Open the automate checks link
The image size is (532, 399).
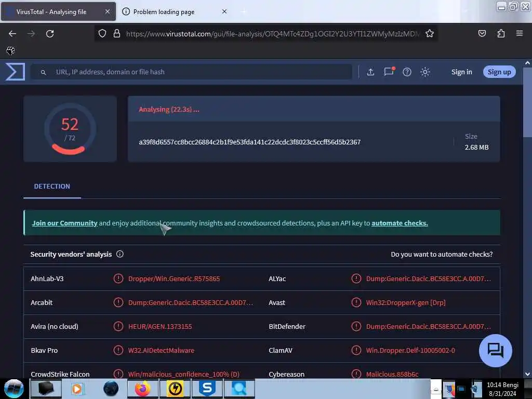pos(400,223)
